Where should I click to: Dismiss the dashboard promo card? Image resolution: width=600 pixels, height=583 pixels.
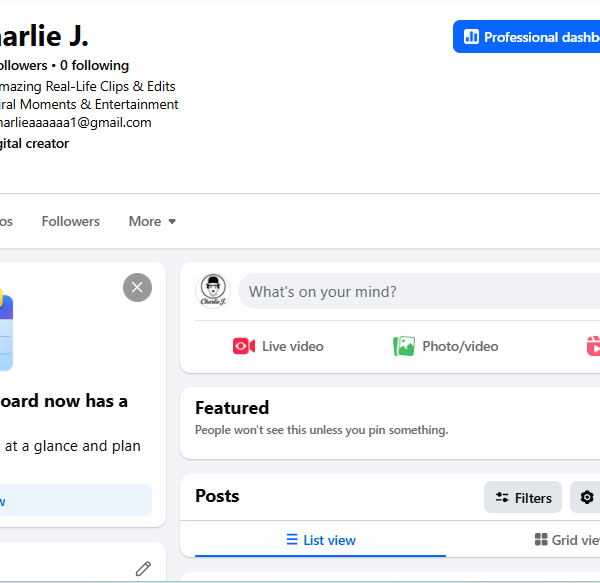pos(137,287)
